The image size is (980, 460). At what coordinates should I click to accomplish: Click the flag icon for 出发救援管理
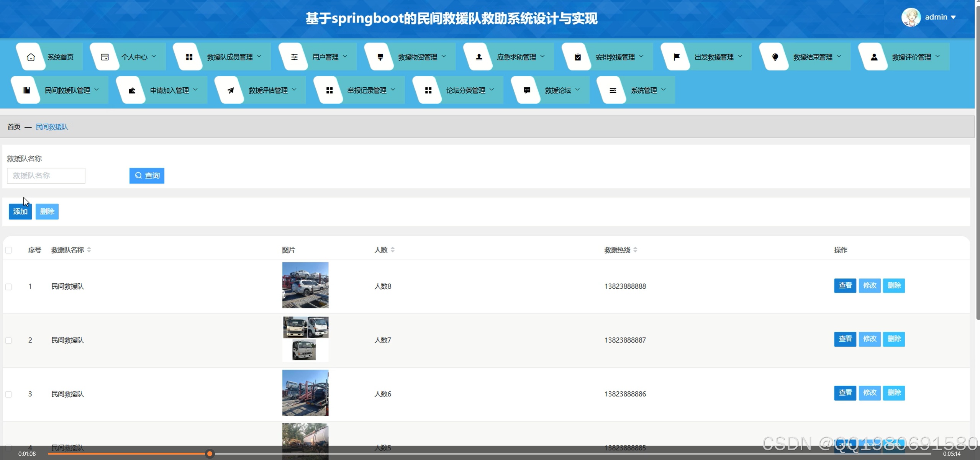point(677,57)
